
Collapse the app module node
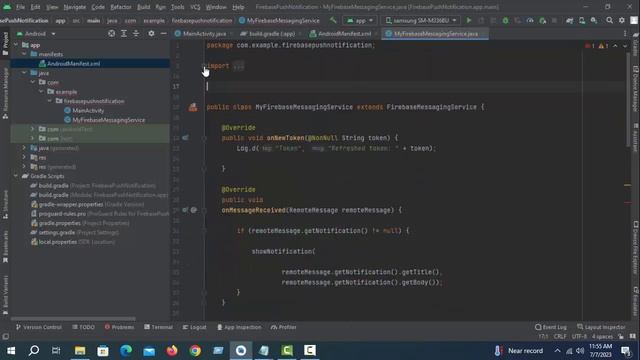16,45
